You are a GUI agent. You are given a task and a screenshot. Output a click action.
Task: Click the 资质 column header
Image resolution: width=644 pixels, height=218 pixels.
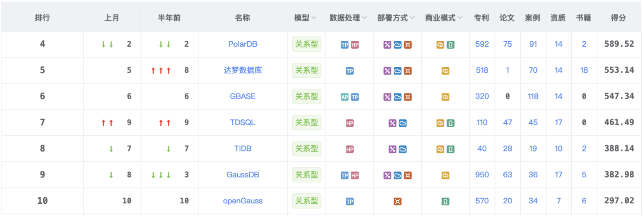point(558,18)
